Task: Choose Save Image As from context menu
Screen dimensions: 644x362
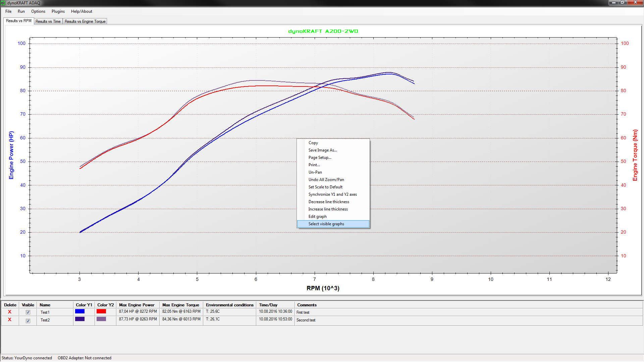Action: point(323,150)
